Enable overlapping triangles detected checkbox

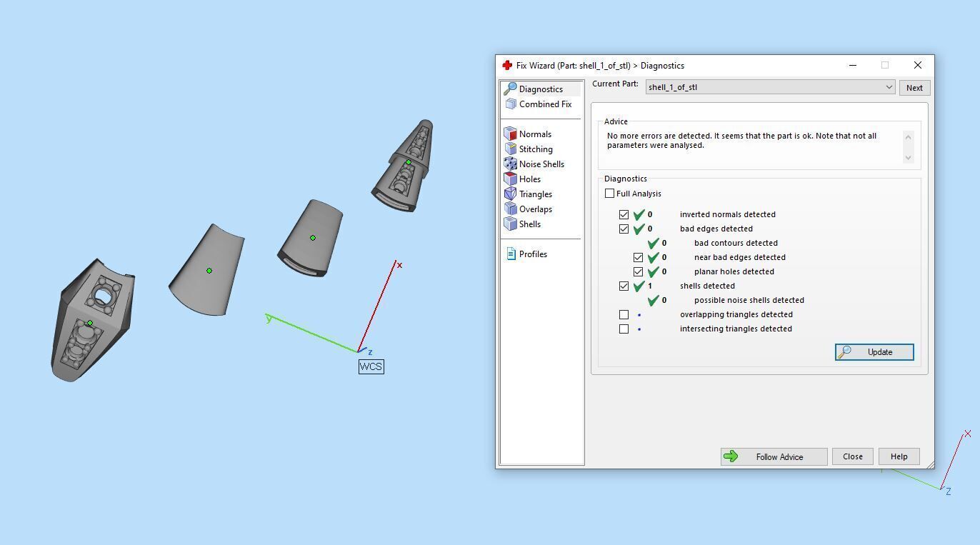(x=624, y=314)
